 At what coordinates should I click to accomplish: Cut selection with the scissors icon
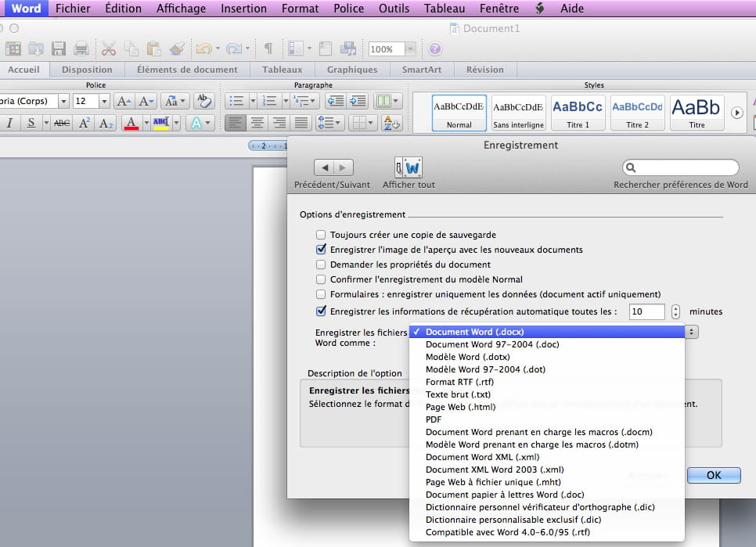pyautogui.click(x=109, y=49)
